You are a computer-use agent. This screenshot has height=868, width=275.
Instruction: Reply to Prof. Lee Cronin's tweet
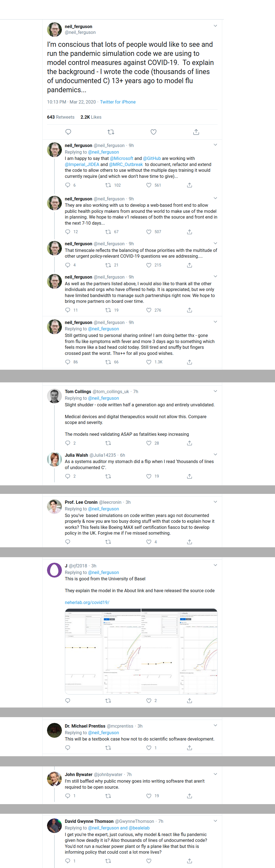pos(68,542)
